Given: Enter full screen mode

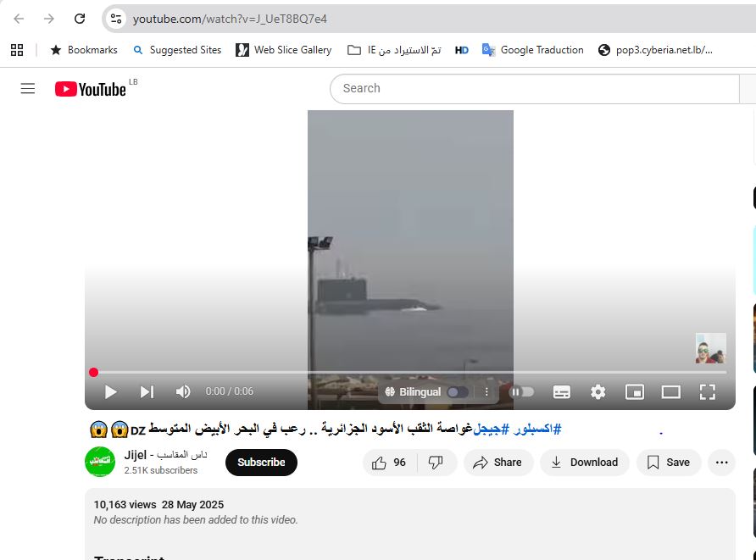Looking at the screenshot, I should [x=708, y=391].
